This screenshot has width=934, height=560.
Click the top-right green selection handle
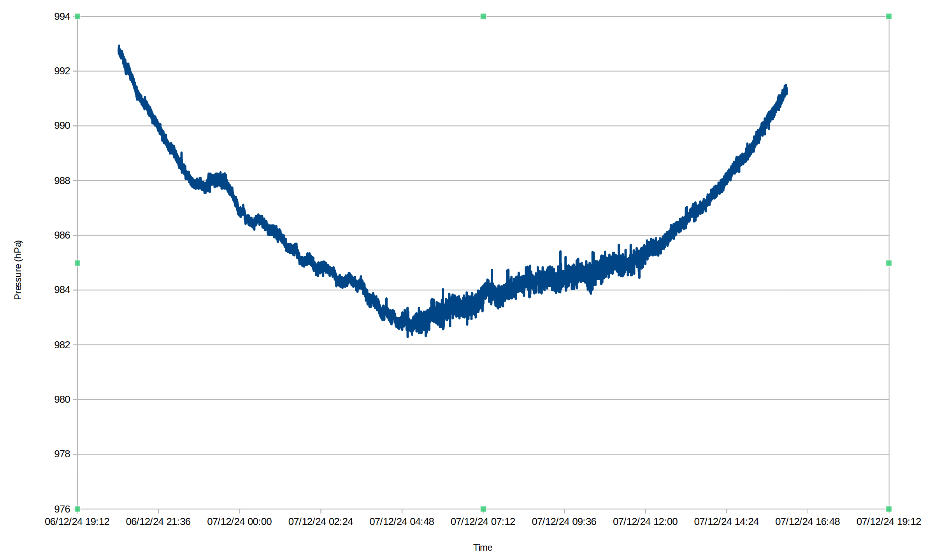[x=889, y=16]
